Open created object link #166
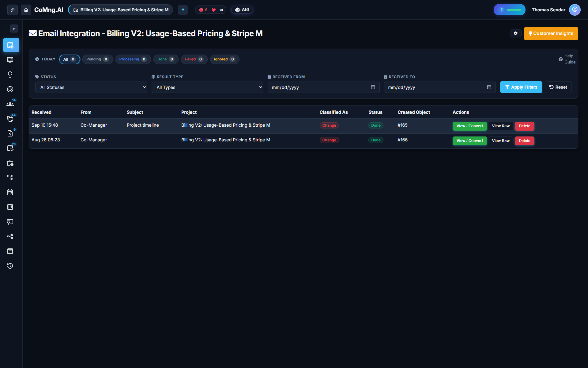The height and width of the screenshot is (368, 588). pos(402,140)
